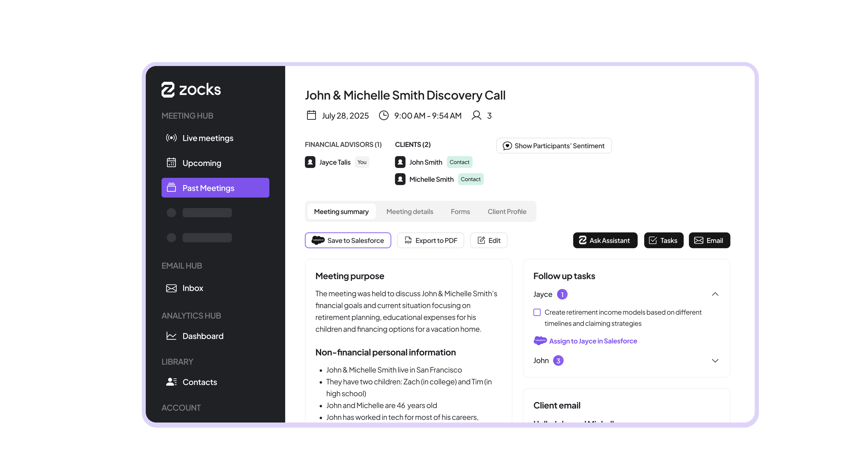Click the Dashboard chart icon
The width and height of the screenshot is (868, 476).
171,336
